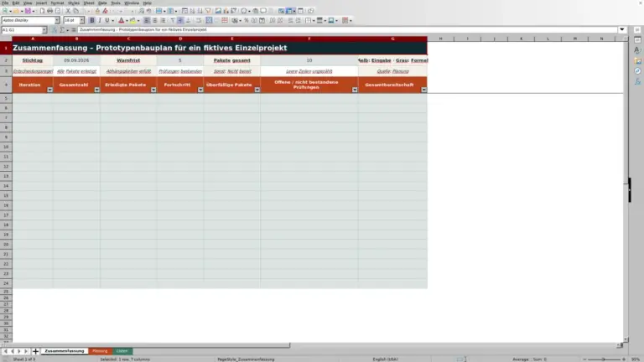Screen dimensions: 644x362
Task: Click the Print icon
Action: pos(49,11)
